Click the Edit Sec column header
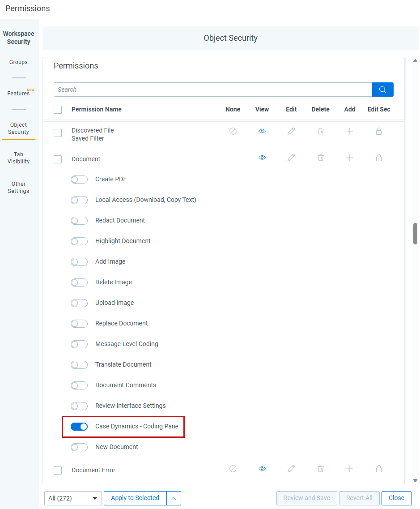The height and width of the screenshot is (509, 420). point(379,109)
